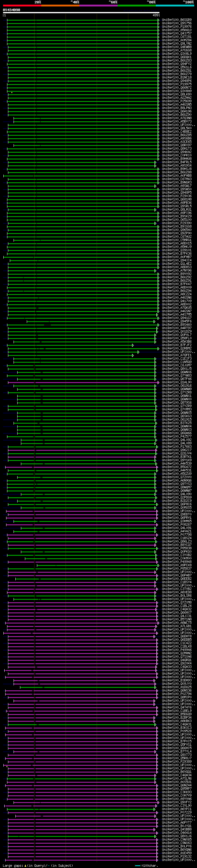Select hit label UniRef100_P49948

coord(177,562)
